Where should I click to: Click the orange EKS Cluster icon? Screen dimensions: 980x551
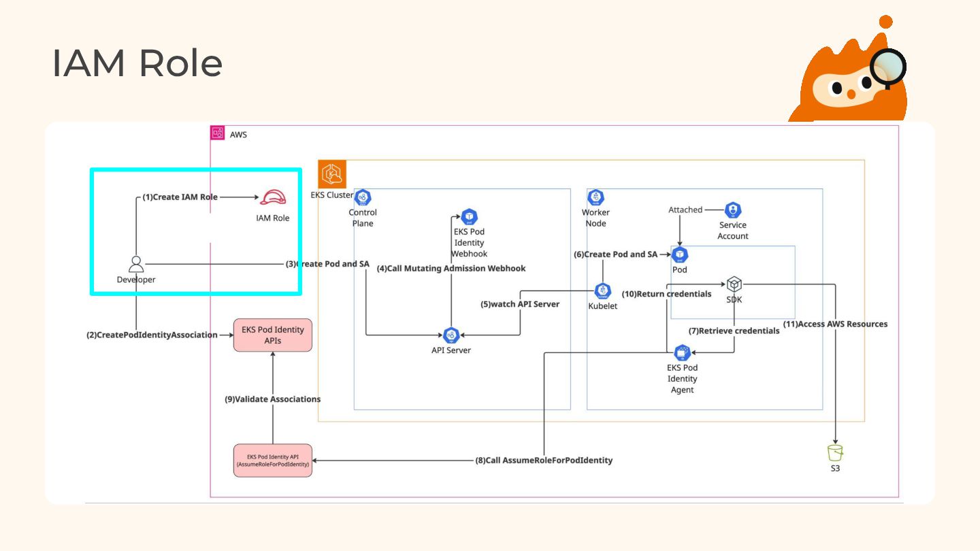[x=333, y=175]
